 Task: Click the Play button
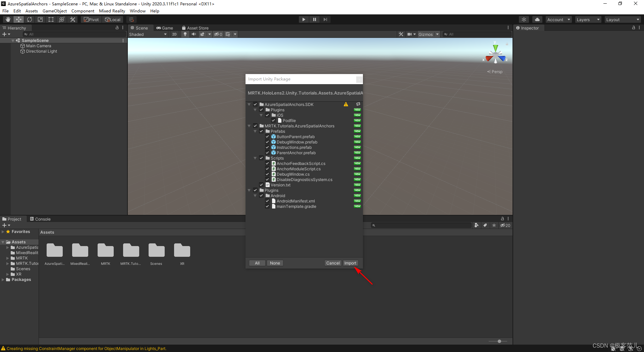[x=304, y=19]
